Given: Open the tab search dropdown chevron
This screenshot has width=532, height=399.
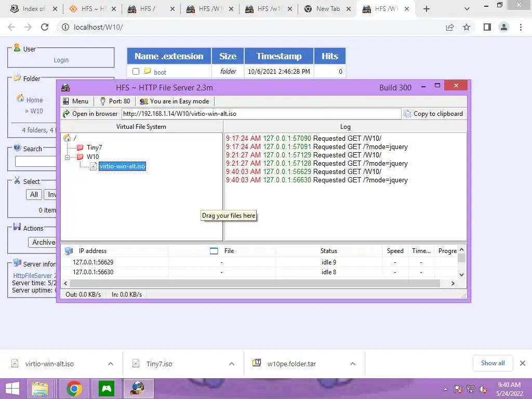Looking at the screenshot, I should click(x=467, y=9).
